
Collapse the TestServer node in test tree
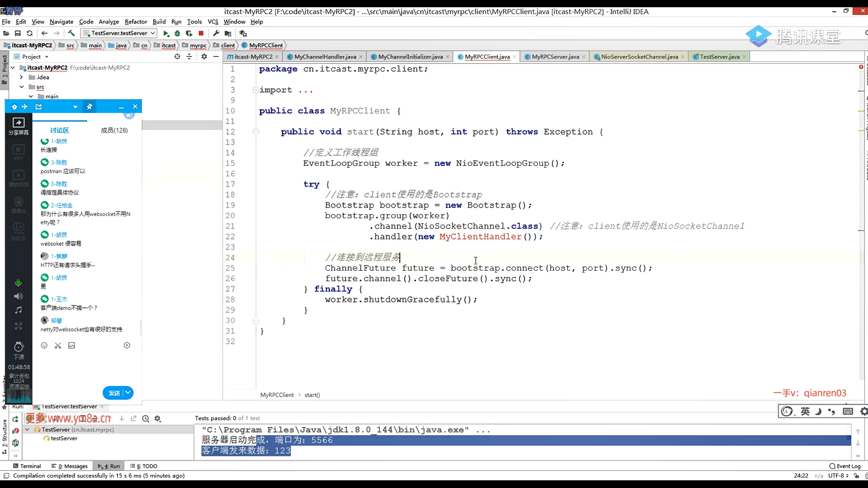pos(27,430)
